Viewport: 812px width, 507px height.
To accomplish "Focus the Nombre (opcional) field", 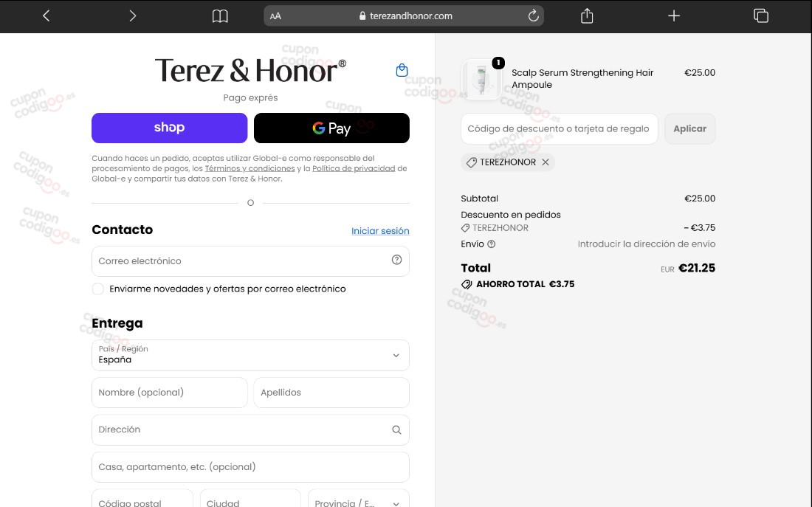I will tap(169, 393).
